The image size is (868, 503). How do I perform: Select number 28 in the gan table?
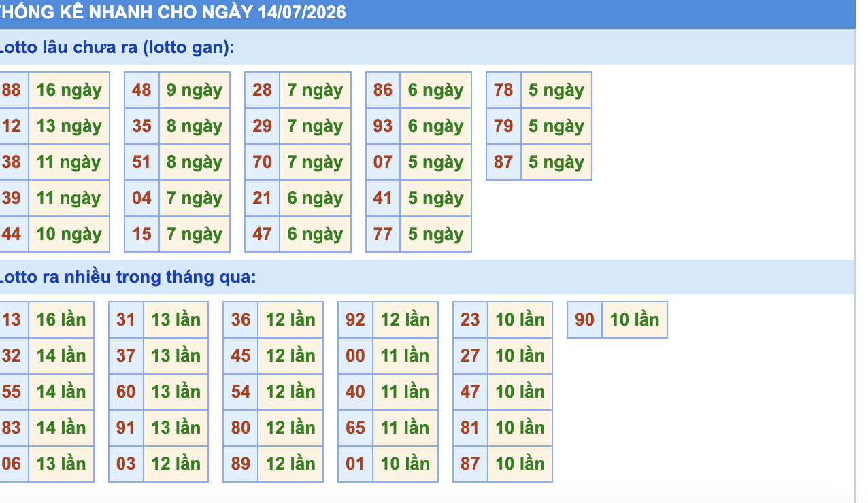tap(262, 90)
